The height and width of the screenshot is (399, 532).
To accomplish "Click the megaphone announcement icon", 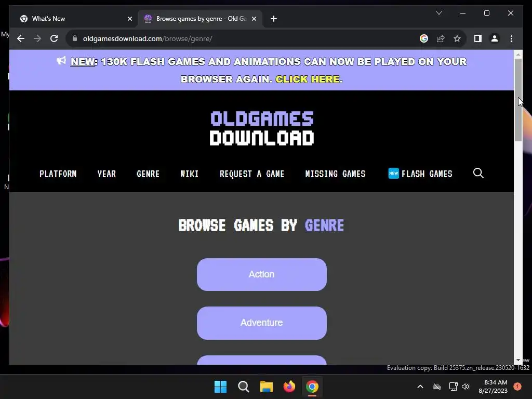I will 61,61.
